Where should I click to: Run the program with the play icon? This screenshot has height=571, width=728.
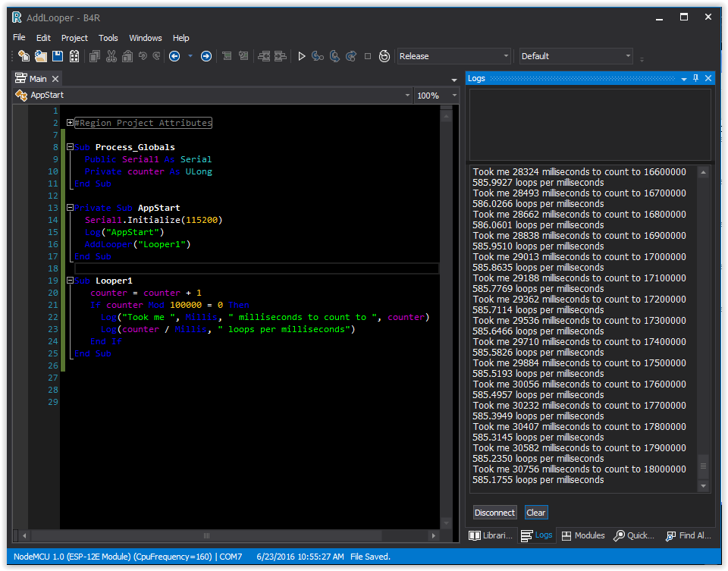pos(301,56)
